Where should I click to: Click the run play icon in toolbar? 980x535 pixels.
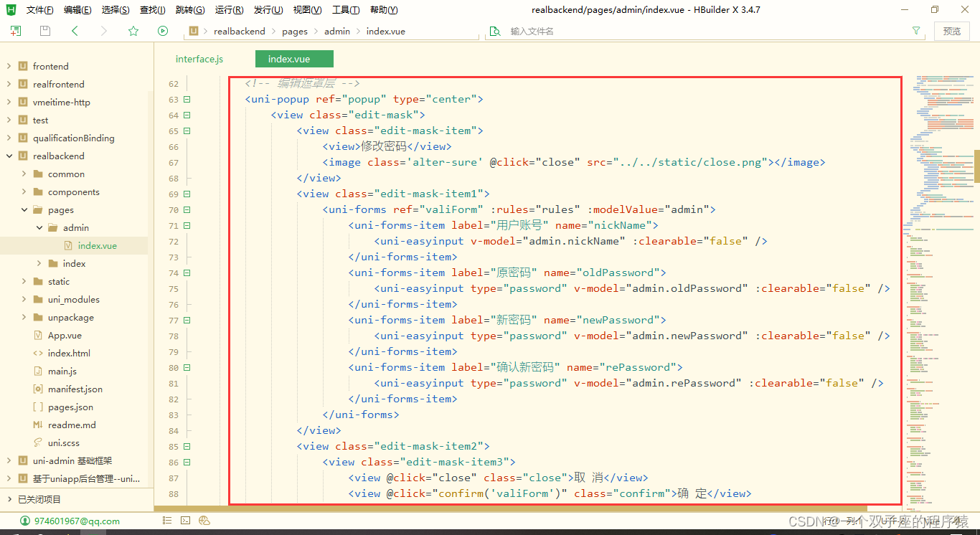click(163, 31)
